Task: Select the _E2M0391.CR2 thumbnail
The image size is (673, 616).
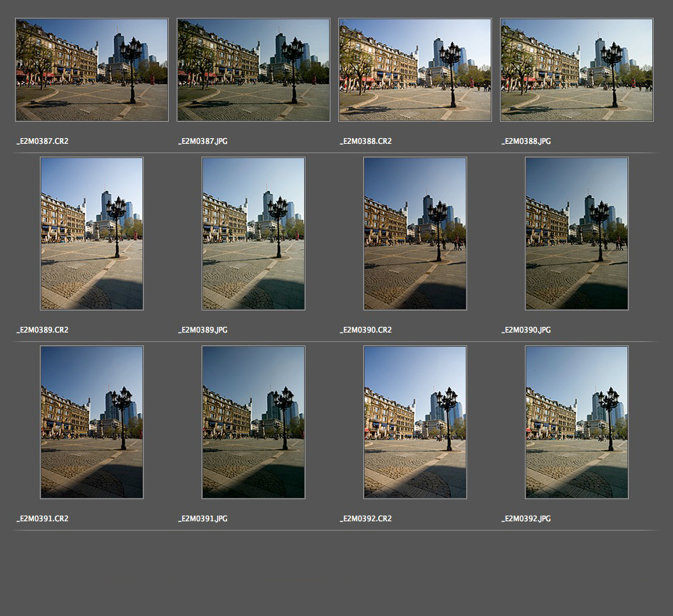Action: (x=92, y=422)
